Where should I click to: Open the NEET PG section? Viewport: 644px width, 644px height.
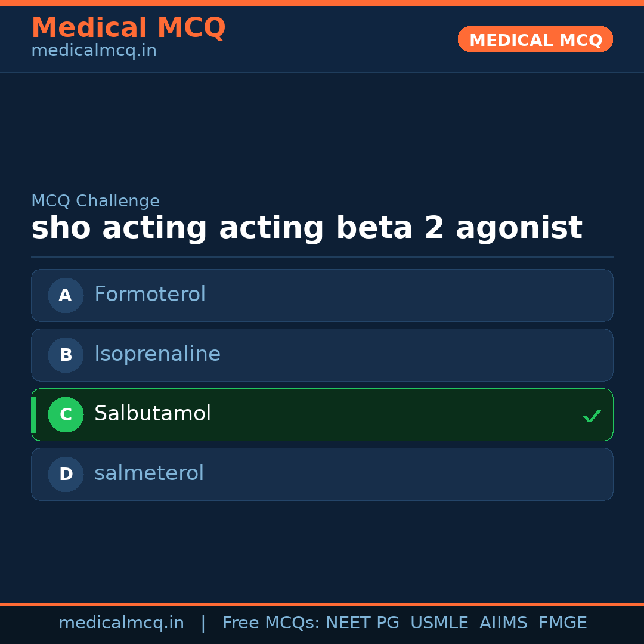tap(362, 623)
